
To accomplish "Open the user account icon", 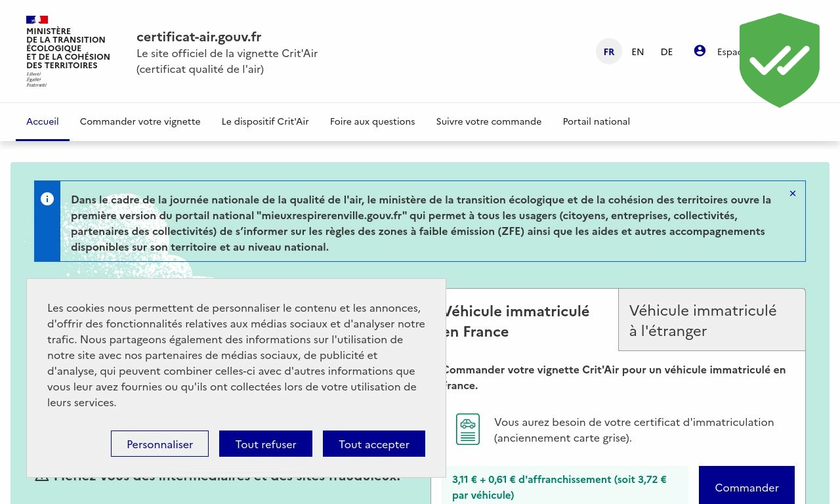I will tap(700, 51).
